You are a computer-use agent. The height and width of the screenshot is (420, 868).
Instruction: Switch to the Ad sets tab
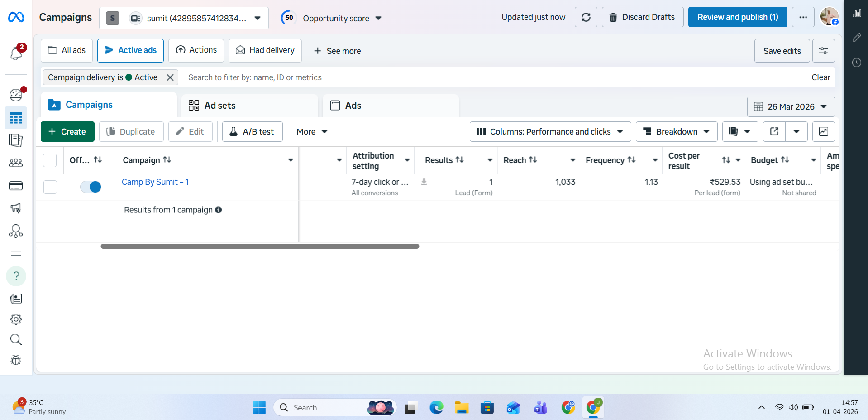[250, 106]
